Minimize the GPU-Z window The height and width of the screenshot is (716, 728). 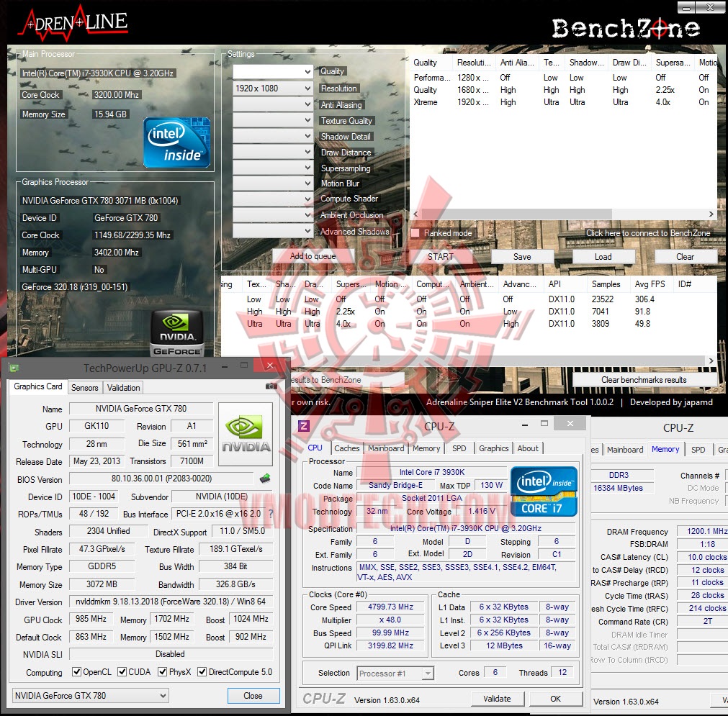point(225,366)
